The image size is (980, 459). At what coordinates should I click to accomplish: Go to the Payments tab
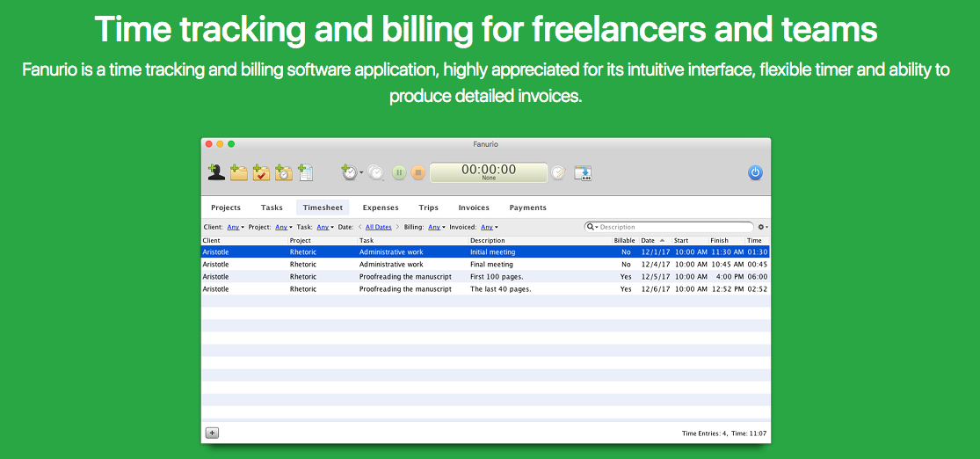[x=528, y=208]
